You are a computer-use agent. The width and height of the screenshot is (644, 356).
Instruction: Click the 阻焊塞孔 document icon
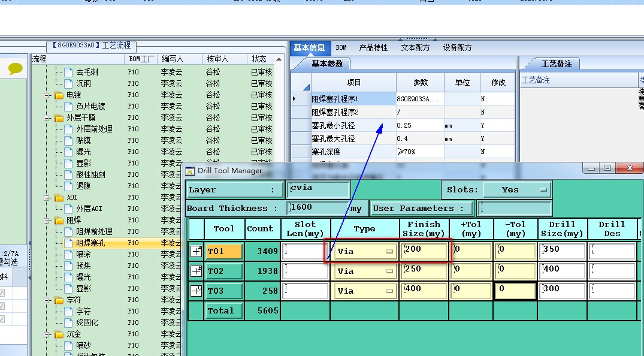68,243
